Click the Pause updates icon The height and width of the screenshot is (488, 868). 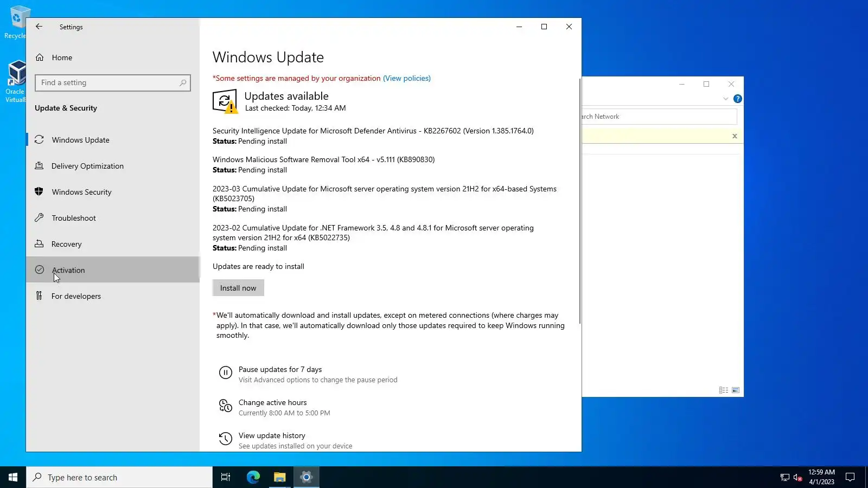(x=225, y=373)
